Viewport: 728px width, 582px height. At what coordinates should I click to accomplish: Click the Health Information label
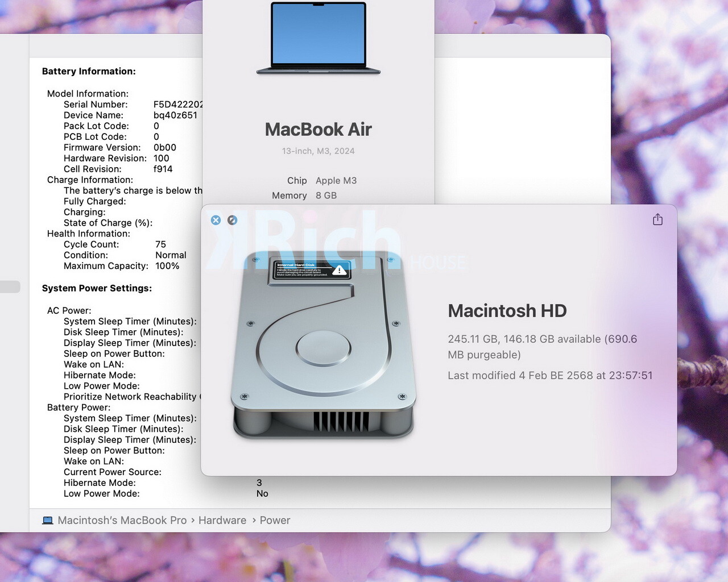pos(88,234)
